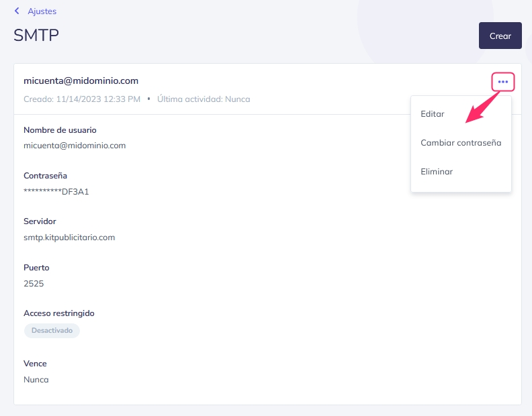Click the Acceso restringido label
Viewport: 532px width, 416px height.
(59, 313)
